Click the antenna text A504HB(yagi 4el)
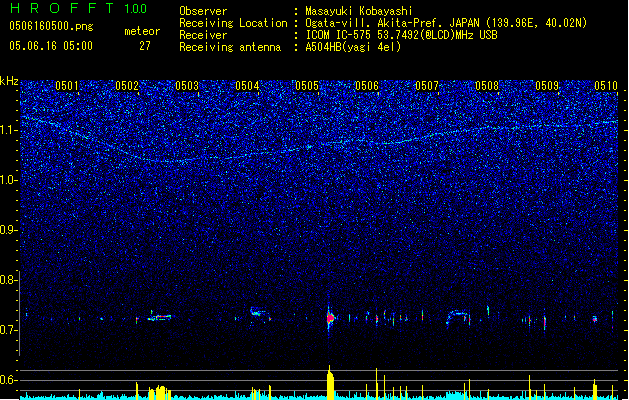This screenshot has height=400, width=629. (x=353, y=47)
